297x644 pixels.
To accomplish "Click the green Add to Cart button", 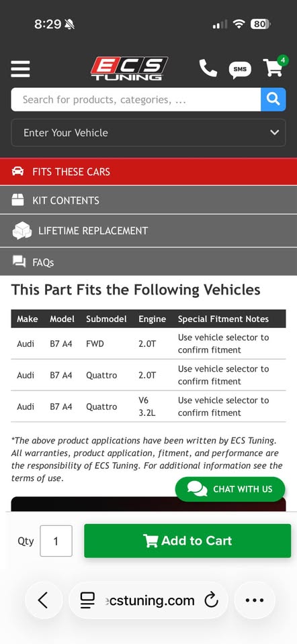I will [x=187, y=541].
